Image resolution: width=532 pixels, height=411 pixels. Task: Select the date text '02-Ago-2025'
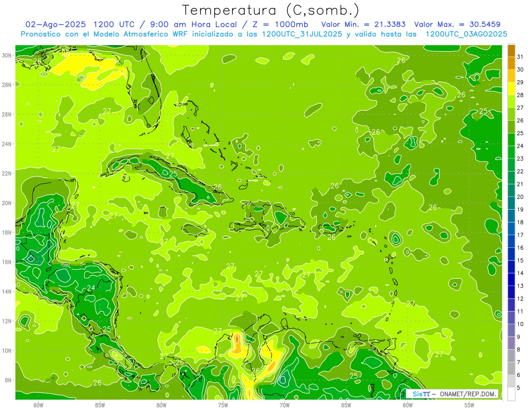[x=56, y=24]
